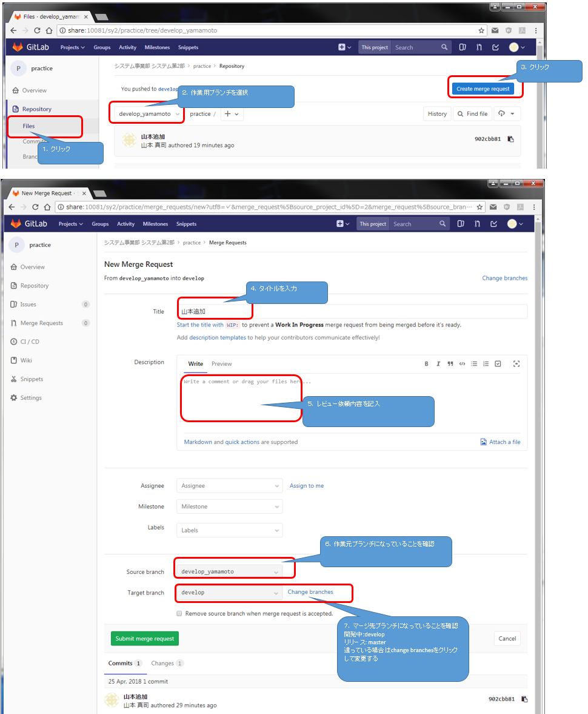
Task: Click the Italic icon in the Description editor
Action: 438,364
